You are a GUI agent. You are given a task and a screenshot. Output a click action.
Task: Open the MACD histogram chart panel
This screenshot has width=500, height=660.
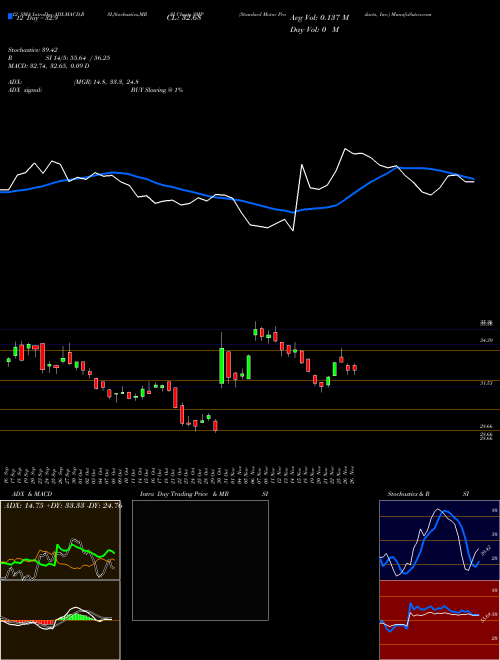tap(60, 620)
